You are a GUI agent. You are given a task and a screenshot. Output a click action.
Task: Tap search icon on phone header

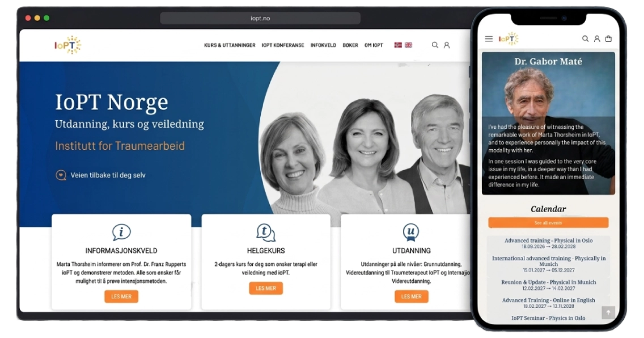click(585, 39)
